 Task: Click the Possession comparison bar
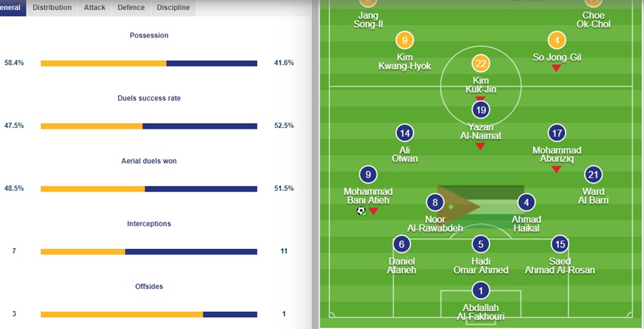[149, 63]
